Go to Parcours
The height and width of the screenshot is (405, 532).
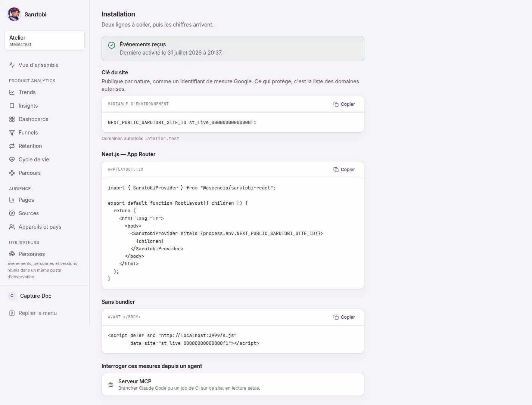click(x=44, y=173)
